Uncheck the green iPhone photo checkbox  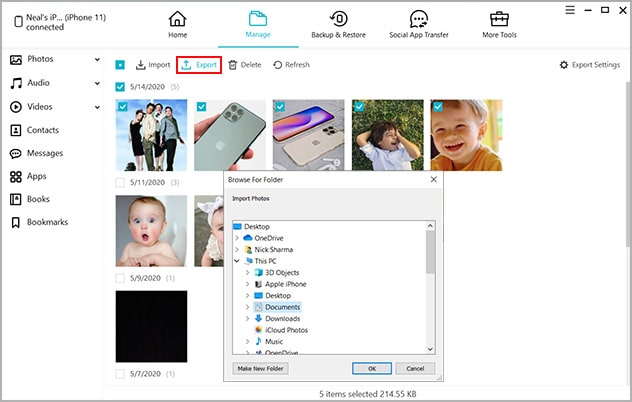click(202, 106)
